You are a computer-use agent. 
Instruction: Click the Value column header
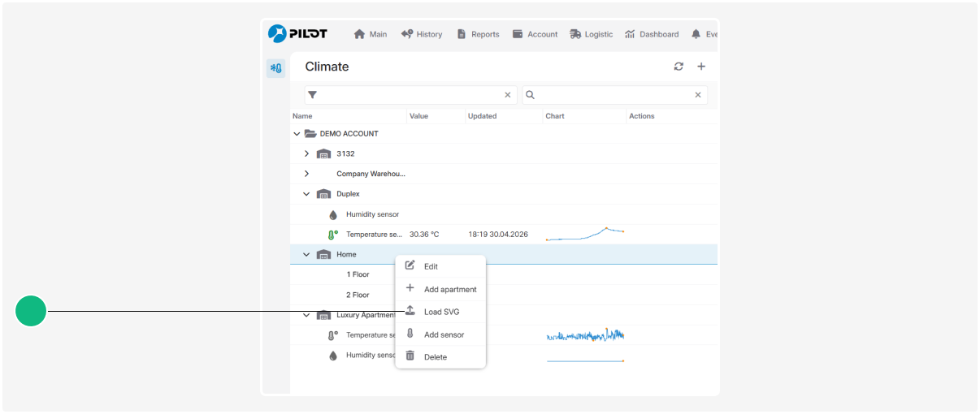pyautogui.click(x=418, y=116)
